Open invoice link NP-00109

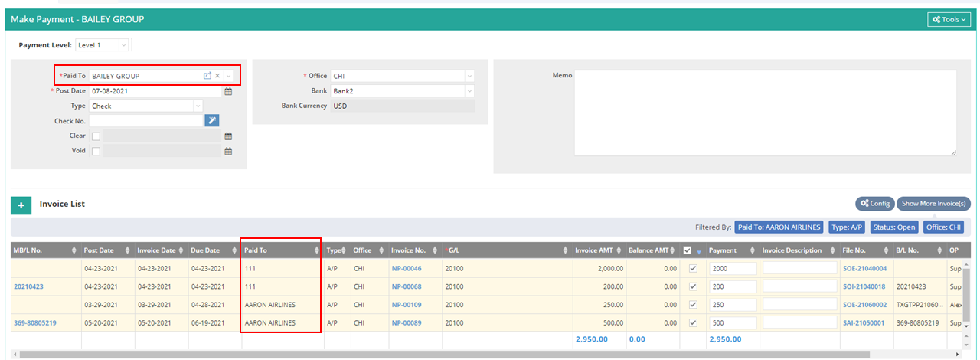[x=406, y=304]
